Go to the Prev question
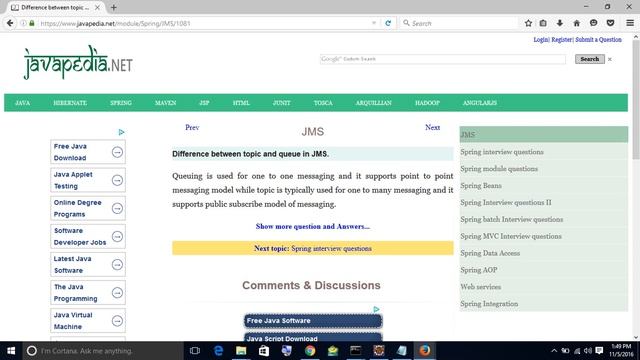 click(192, 127)
